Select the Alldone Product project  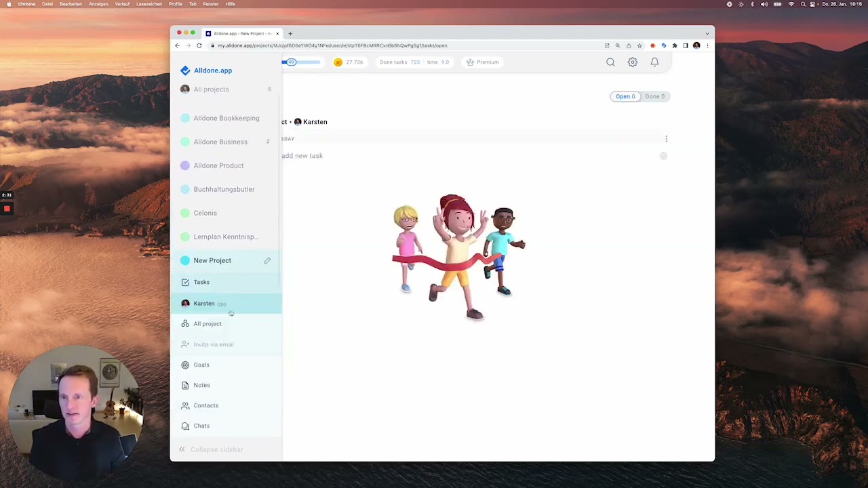[x=226, y=165]
